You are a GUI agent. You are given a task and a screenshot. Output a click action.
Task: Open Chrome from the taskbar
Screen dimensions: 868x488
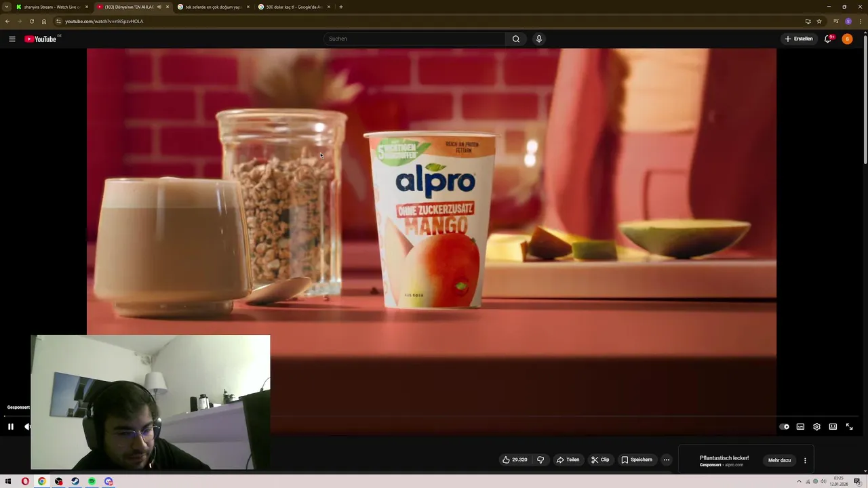point(41,481)
